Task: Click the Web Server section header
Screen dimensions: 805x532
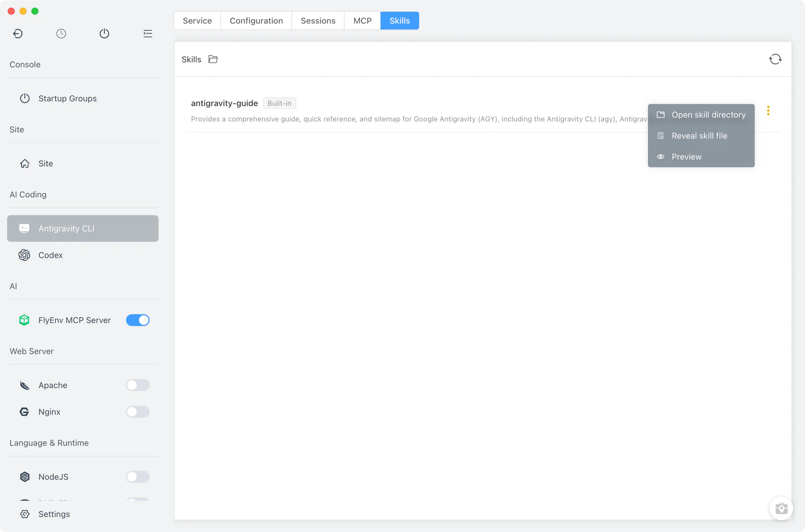Action: click(31, 351)
